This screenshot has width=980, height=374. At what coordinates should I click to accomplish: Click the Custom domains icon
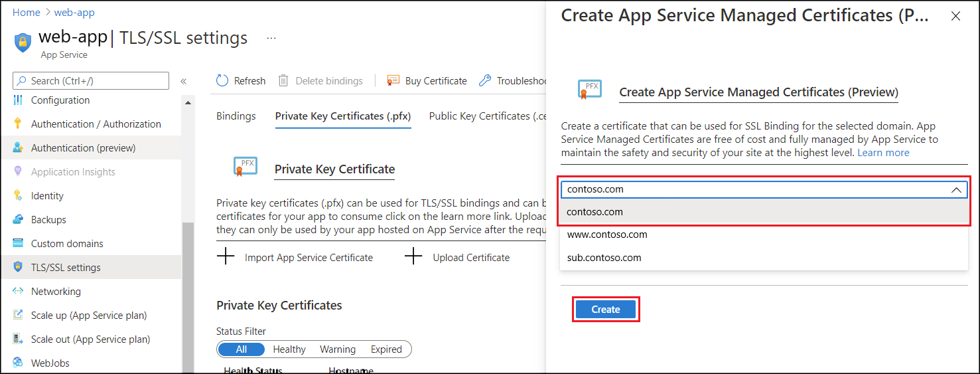pyautogui.click(x=18, y=244)
